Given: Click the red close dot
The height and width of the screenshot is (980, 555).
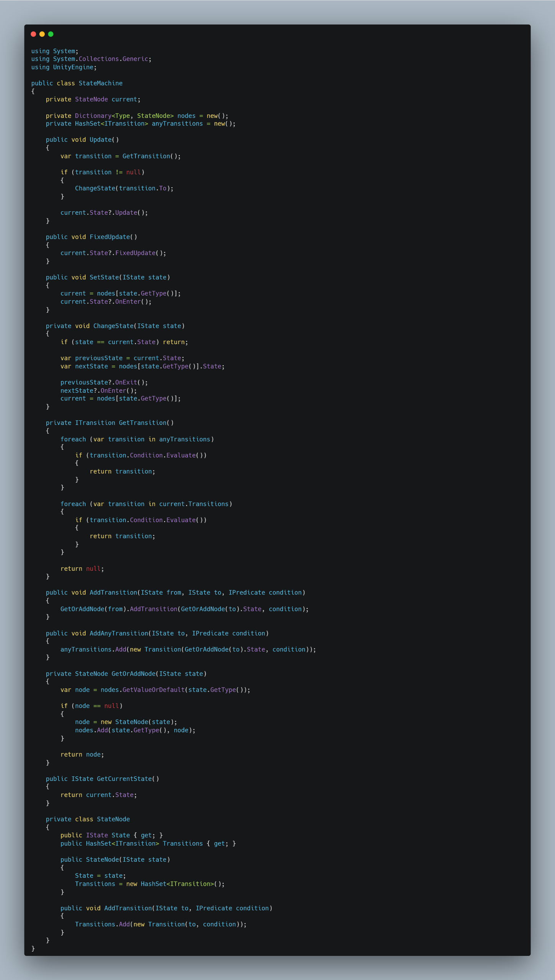Looking at the screenshot, I should point(33,34).
